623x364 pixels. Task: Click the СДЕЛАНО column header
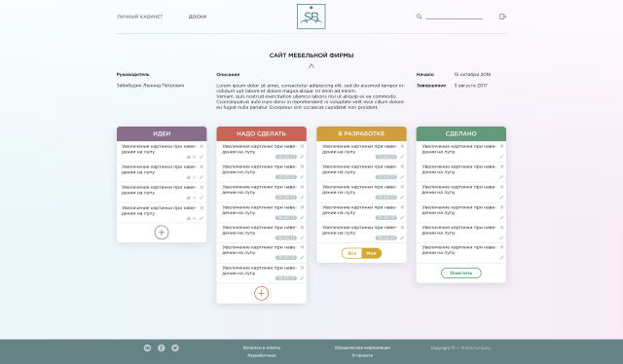pos(461,133)
